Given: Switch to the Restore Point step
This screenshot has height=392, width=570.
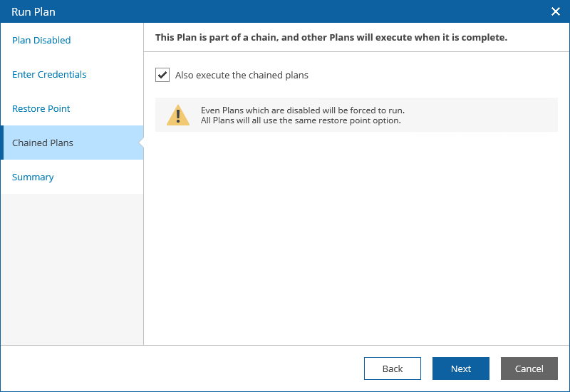Looking at the screenshot, I should click(41, 109).
